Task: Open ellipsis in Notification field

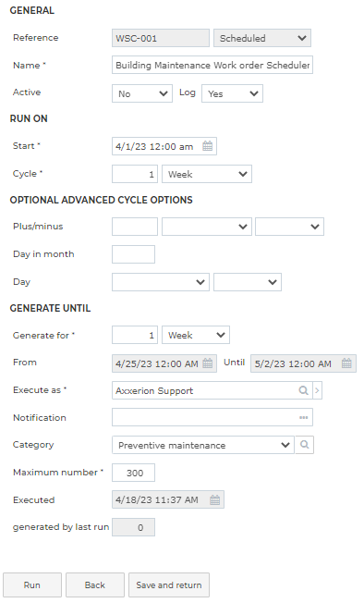Action: click(303, 417)
